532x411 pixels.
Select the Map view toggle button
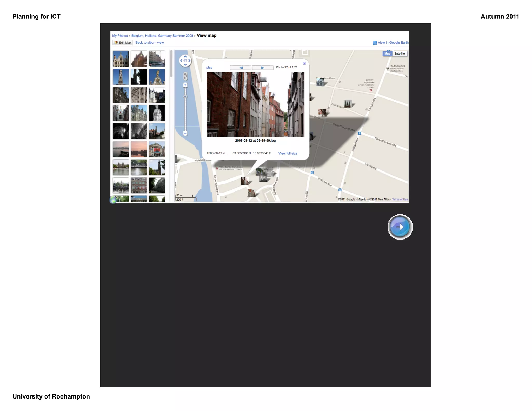[387, 54]
